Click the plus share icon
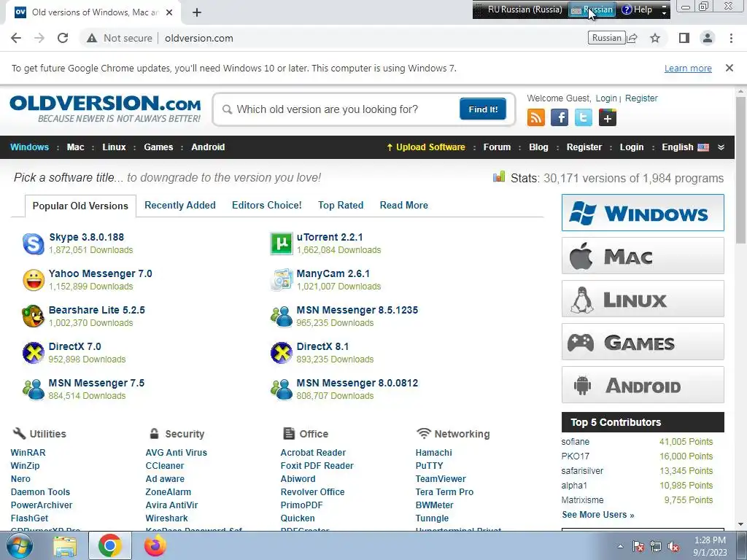747x560 pixels. pyautogui.click(x=608, y=117)
